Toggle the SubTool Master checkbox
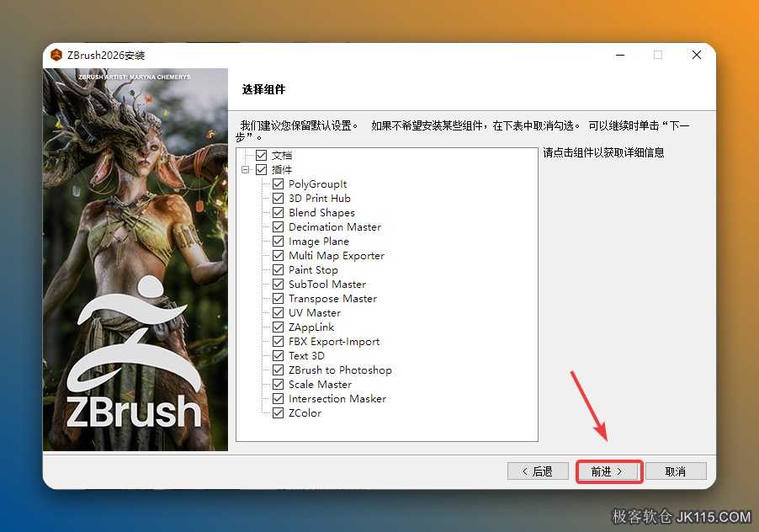The height and width of the screenshot is (532, 759). [x=278, y=285]
